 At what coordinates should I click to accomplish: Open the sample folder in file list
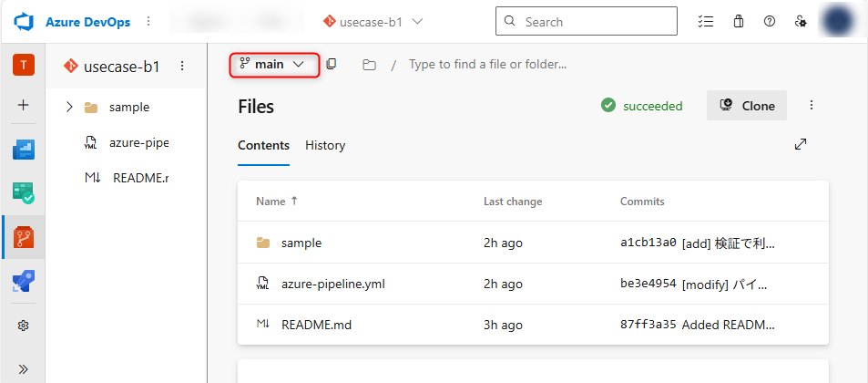click(x=301, y=243)
